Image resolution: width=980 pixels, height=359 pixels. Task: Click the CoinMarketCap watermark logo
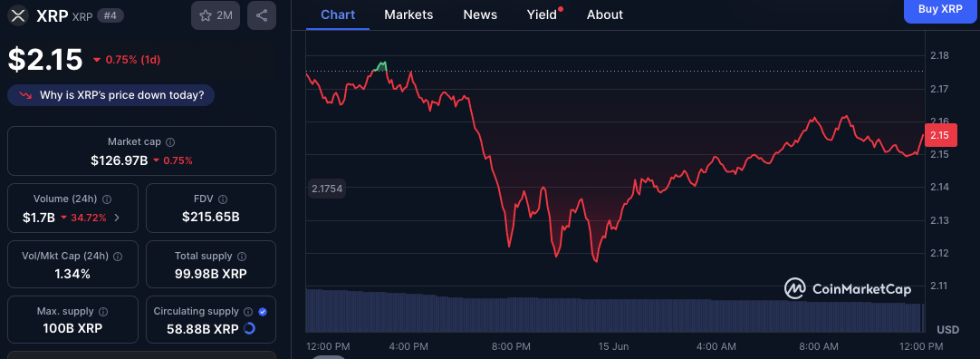click(848, 288)
